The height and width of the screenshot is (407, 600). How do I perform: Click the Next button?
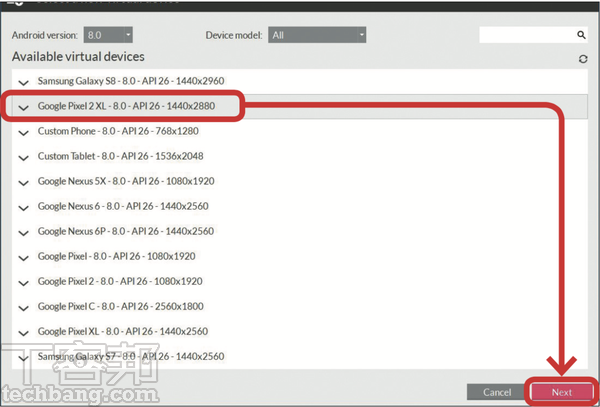[562, 392]
